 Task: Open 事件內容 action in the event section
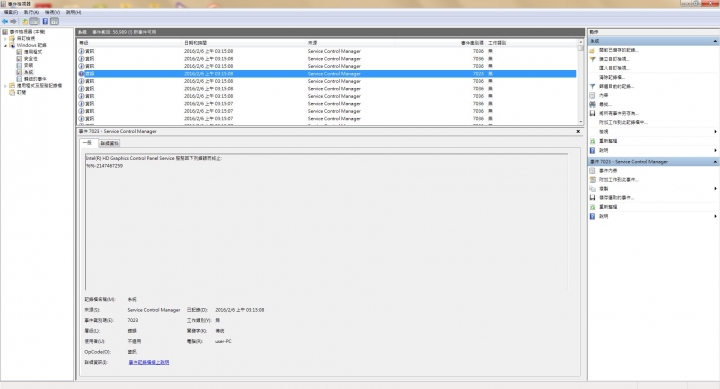(608, 171)
